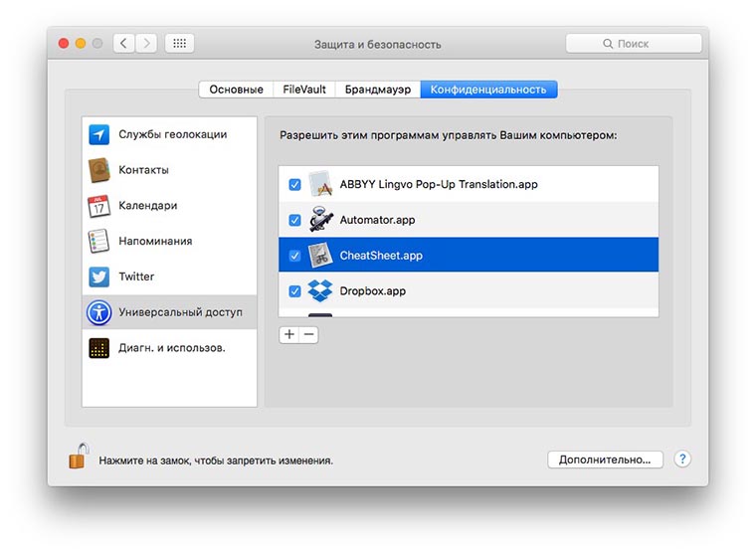This screenshot has height=554, width=756.
Task: Select the Dropbox.app row text
Action: [x=373, y=291]
